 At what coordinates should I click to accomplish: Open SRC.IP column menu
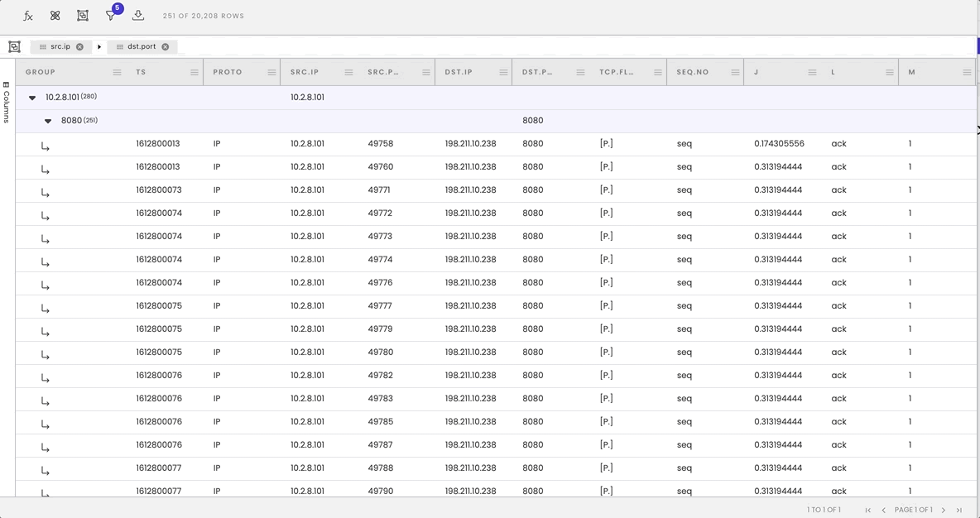(348, 73)
